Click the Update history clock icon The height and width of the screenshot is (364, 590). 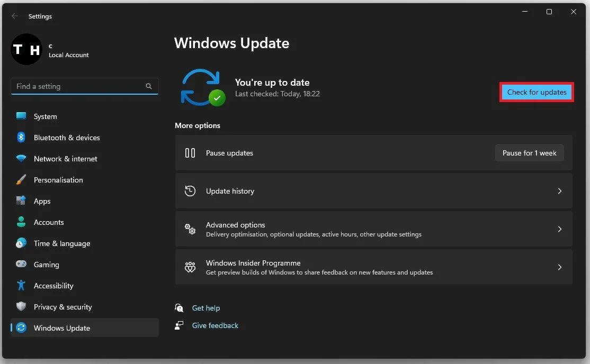pyautogui.click(x=190, y=190)
